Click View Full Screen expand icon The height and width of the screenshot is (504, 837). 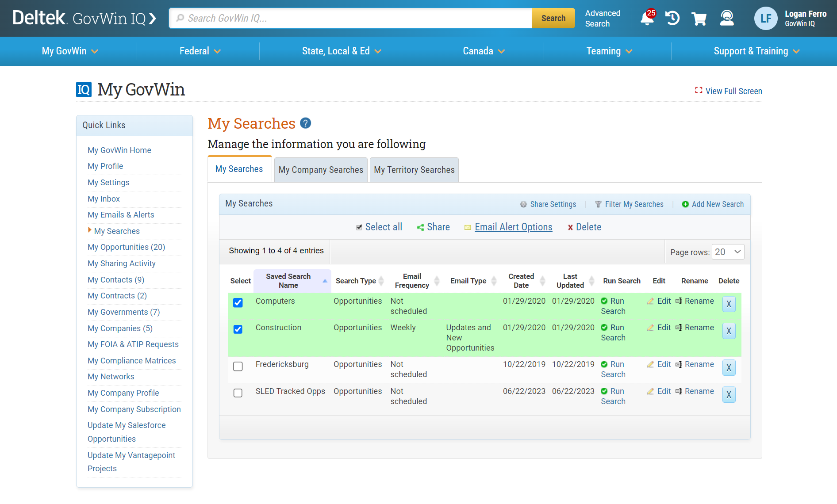699,91
